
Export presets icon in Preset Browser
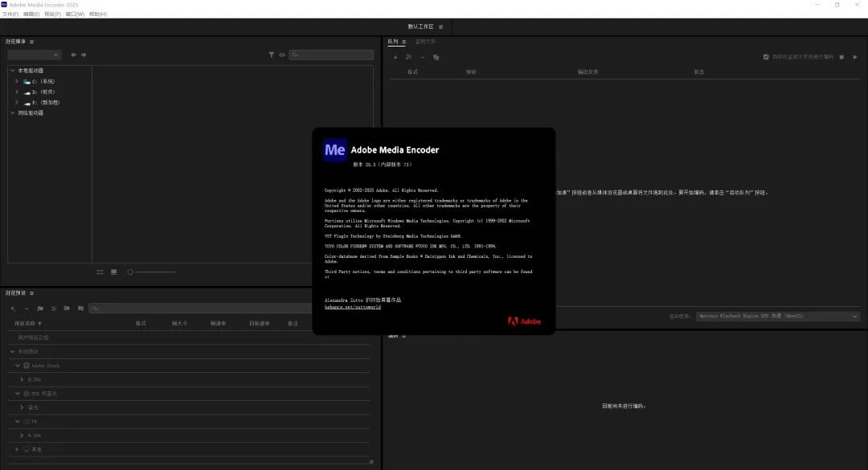(x=81, y=309)
